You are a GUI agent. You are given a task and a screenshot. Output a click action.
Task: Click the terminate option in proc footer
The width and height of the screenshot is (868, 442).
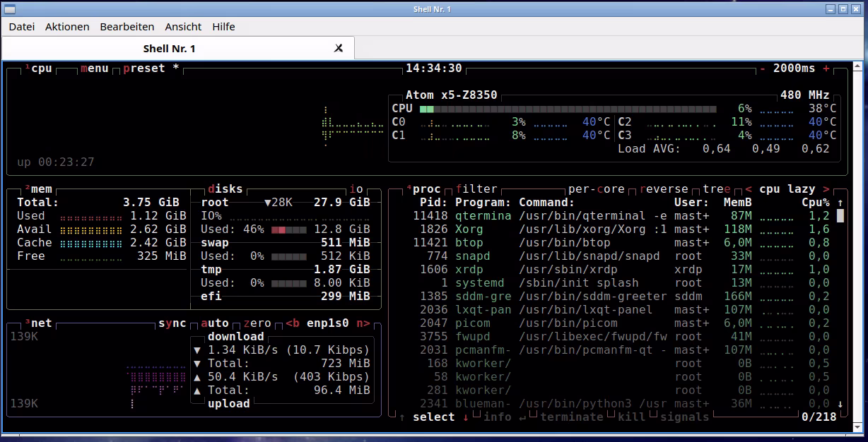572,417
